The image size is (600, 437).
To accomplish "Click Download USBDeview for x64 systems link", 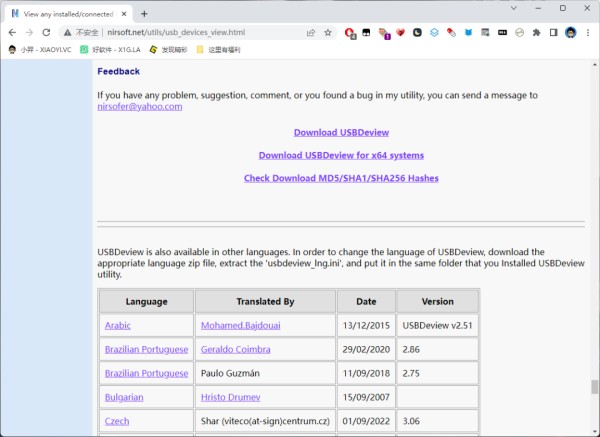I will [341, 155].
